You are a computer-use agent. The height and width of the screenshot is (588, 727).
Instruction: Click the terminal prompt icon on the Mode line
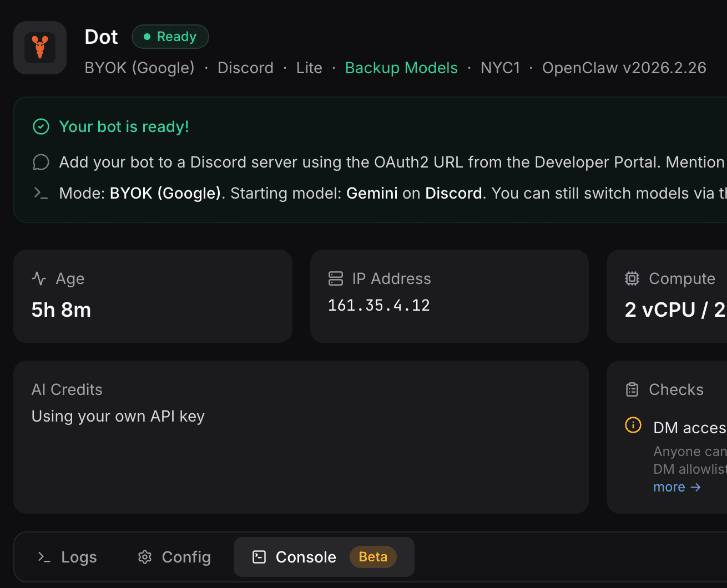39,193
